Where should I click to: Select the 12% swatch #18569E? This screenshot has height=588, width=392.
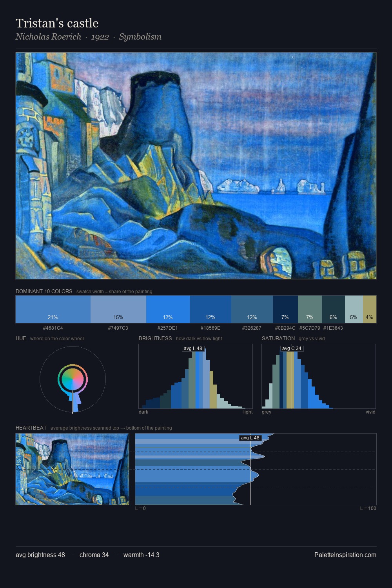(211, 309)
